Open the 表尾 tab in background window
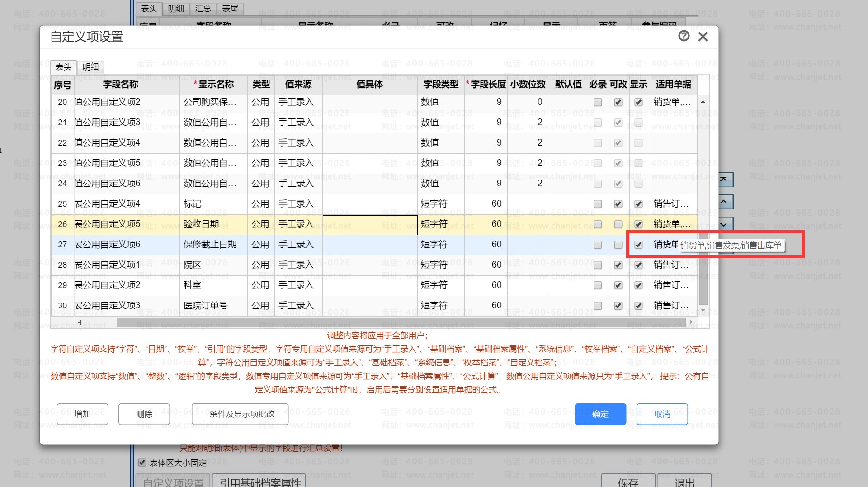 [230, 9]
